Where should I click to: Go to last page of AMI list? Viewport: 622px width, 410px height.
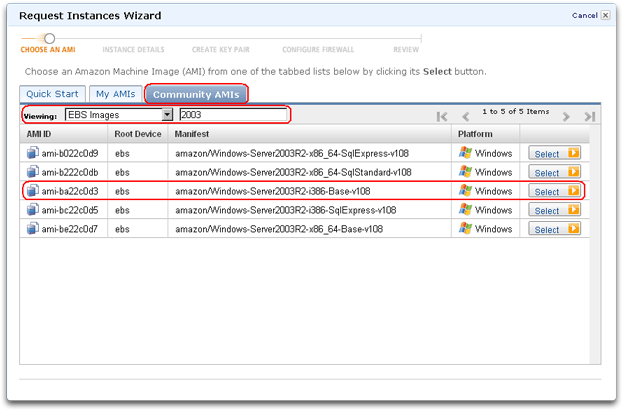[x=589, y=117]
